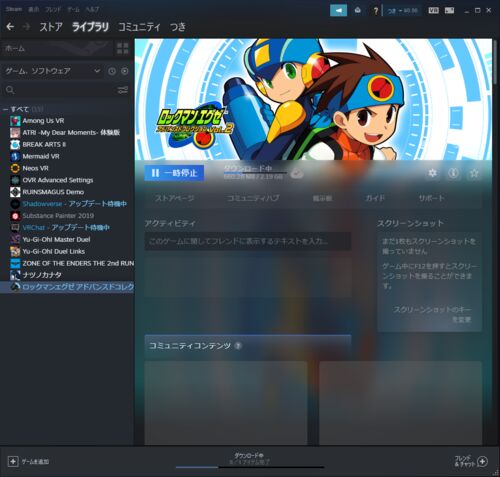Image resolution: width=500 pixels, height=477 pixels.
Task: Open the つき profile tab
Action: click(x=177, y=27)
